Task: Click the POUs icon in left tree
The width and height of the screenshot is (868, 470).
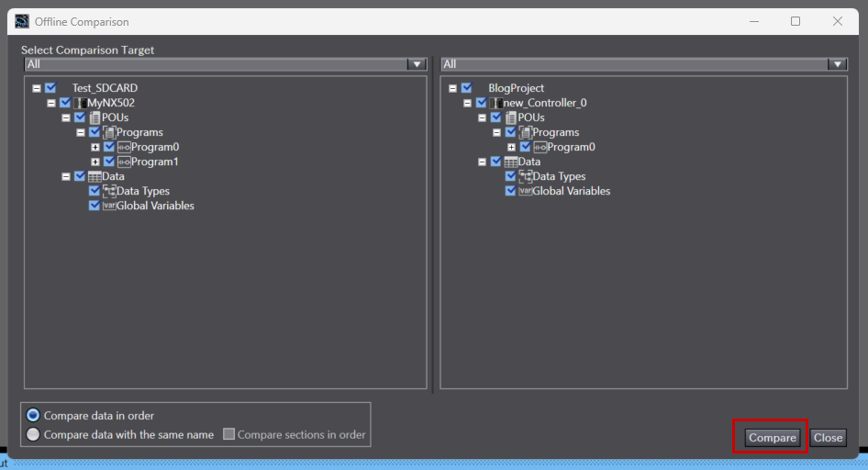Action: coord(95,117)
